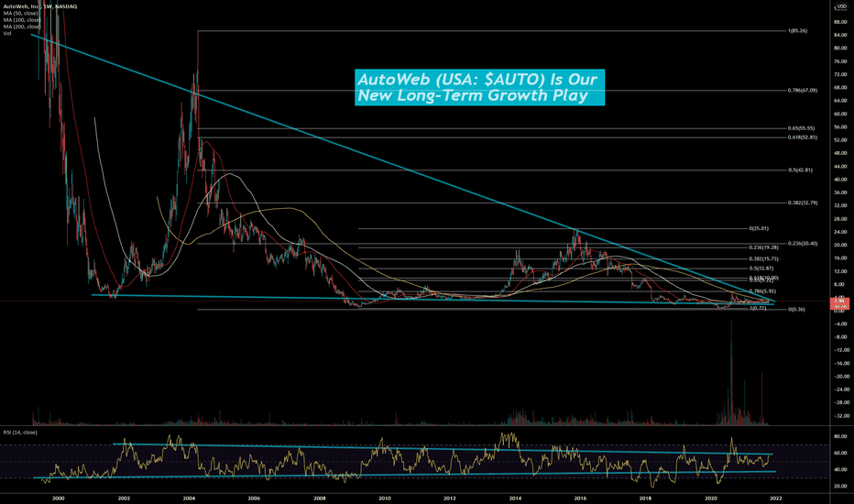Click Fibonacci level label 0.236(20.40)
The height and width of the screenshot is (504, 854).
point(803,244)
